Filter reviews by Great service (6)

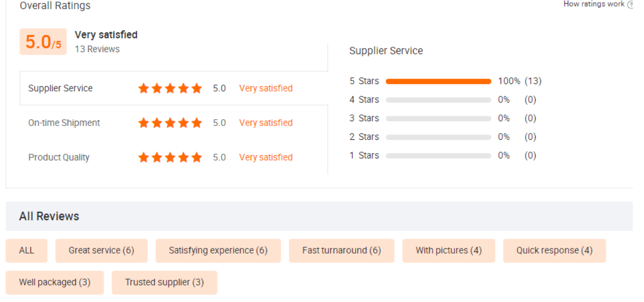[101, 250]
